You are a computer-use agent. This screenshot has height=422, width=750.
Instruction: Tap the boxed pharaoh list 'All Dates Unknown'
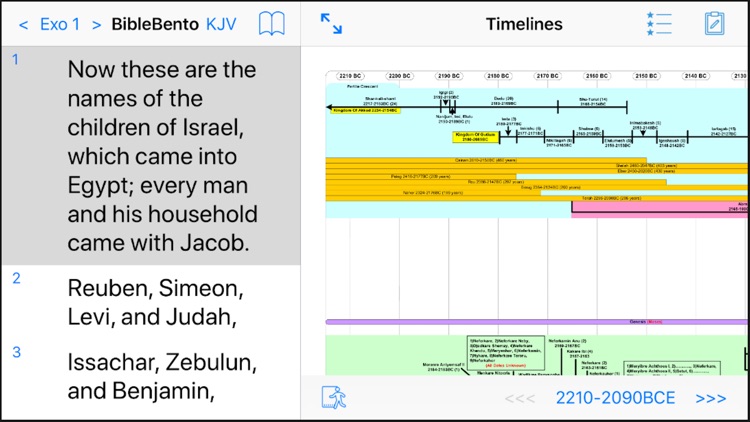[x=506, y=353]
